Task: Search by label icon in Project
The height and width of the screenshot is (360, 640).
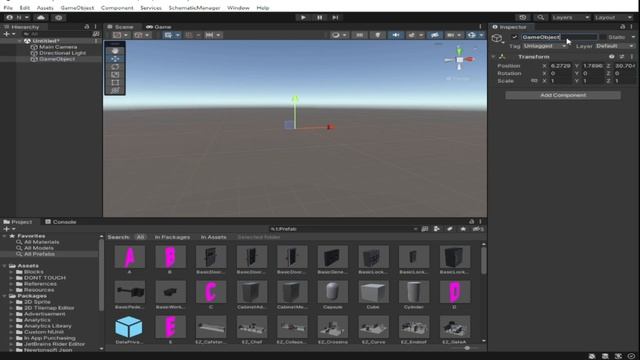Action: [x=450, y=229]
